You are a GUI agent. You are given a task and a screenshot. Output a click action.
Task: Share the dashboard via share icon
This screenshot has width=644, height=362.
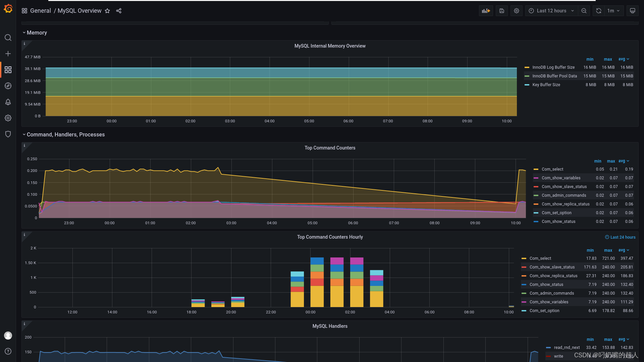pyautogui.click(x=119, y=11)
